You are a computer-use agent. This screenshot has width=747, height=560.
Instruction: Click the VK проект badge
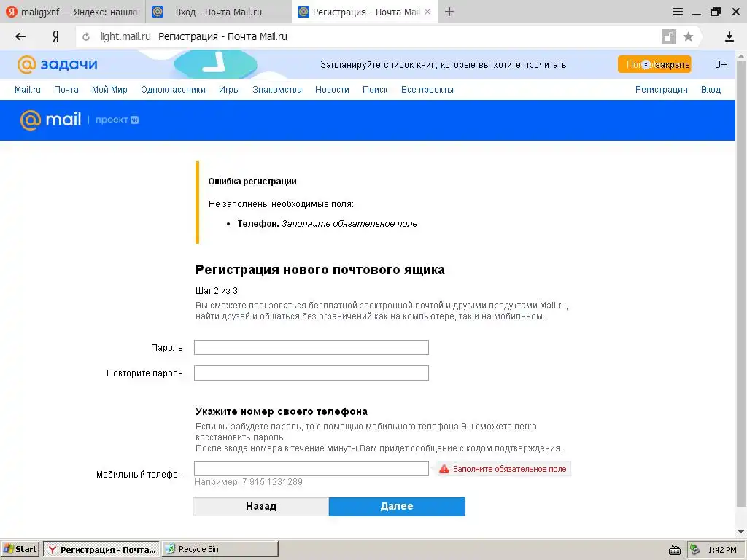tap(117, 120)
